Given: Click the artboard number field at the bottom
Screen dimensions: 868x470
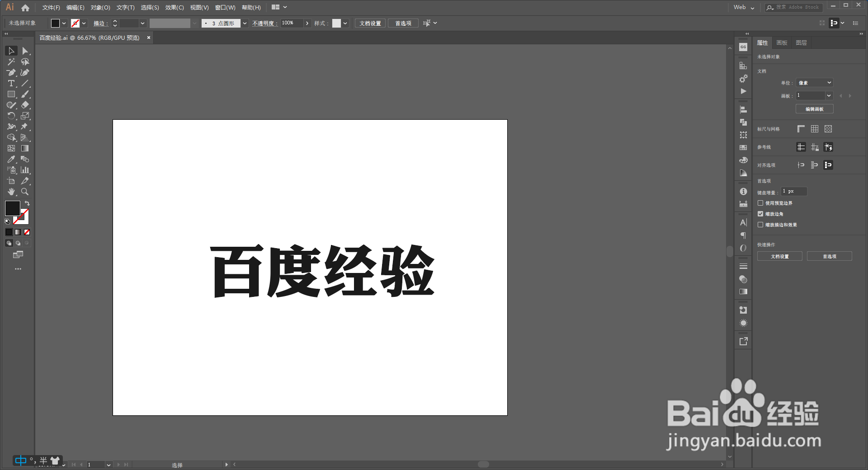Looking at the screenshot, I should pos(97,465).
